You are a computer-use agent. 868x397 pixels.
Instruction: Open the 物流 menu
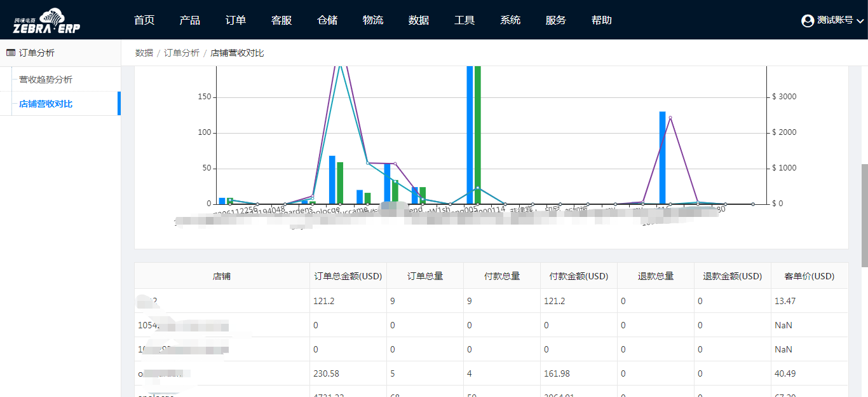pyautogui.click(x=373, y=20)
